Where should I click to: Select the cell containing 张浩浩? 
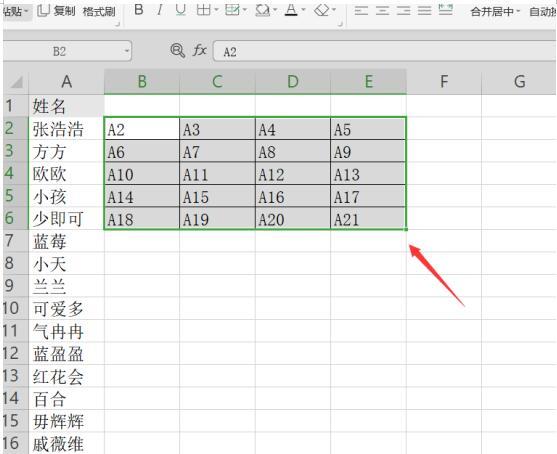66,128
